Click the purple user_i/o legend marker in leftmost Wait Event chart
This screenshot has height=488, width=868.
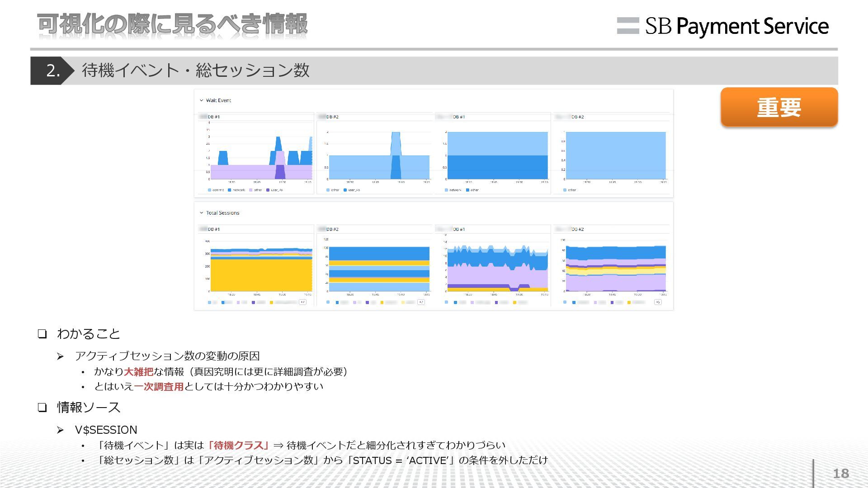point(268,190)
